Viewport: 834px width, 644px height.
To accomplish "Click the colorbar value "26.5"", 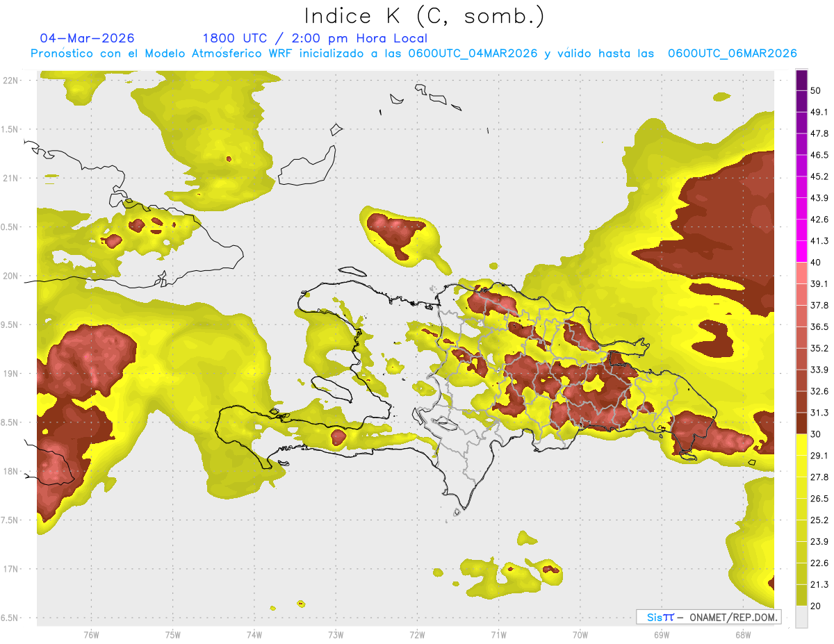I will tap(819, 499).
